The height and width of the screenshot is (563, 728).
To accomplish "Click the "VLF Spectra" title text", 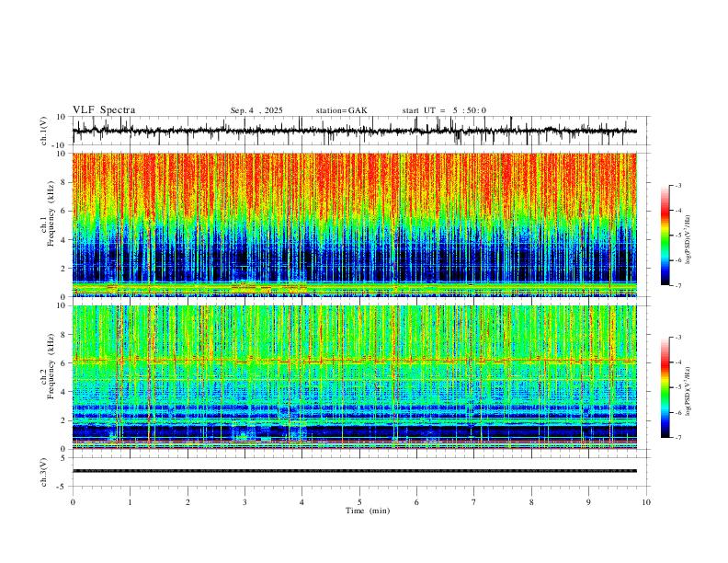I will [x=104, y=110].
